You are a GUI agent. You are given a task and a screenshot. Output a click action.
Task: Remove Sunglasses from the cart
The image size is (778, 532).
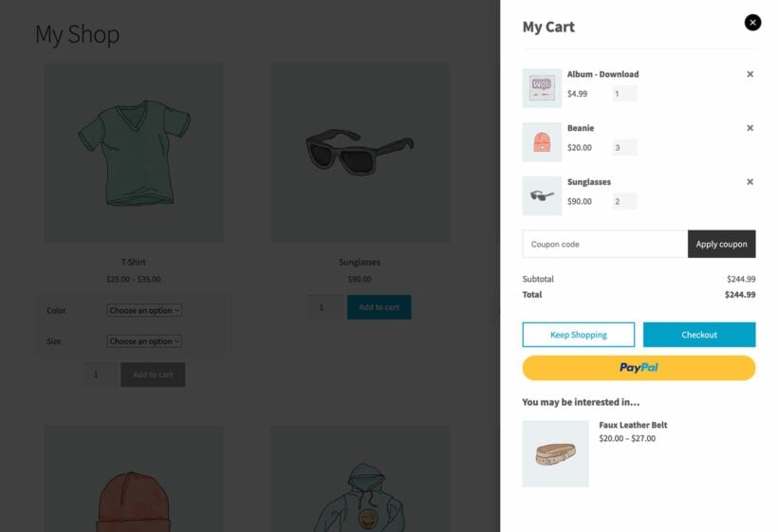[x=750, y=182]
